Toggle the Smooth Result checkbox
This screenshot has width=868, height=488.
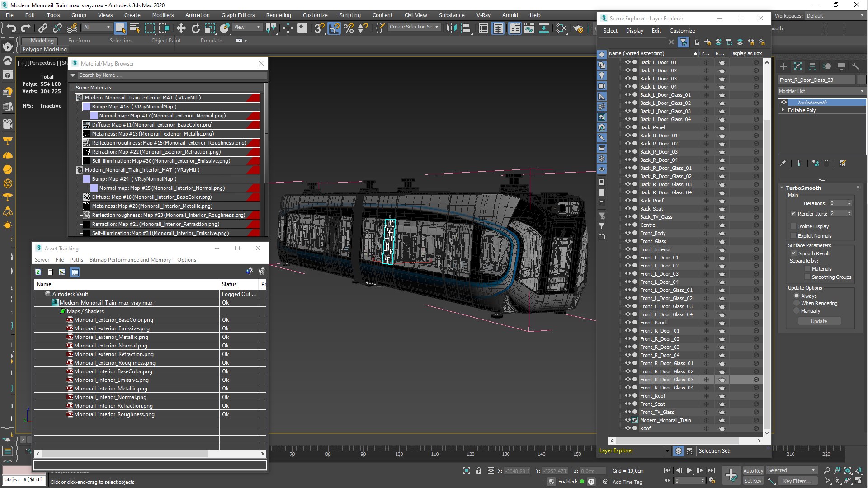793,253
